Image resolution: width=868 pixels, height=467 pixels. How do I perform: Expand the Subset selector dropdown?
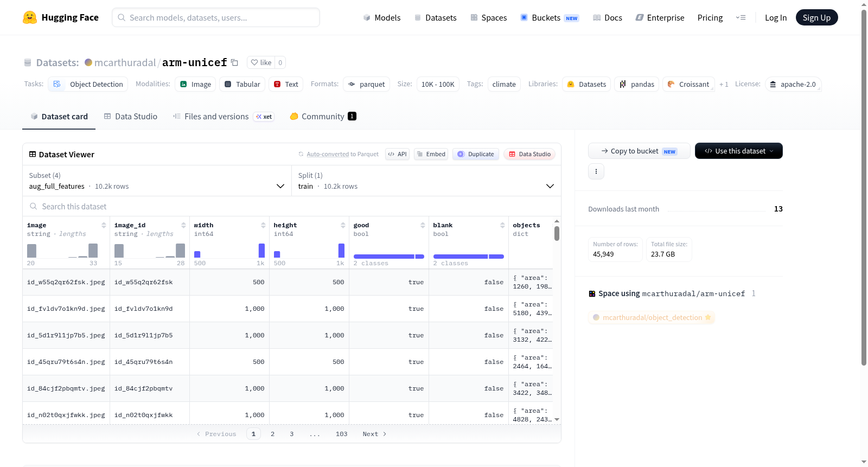(157, 181)
